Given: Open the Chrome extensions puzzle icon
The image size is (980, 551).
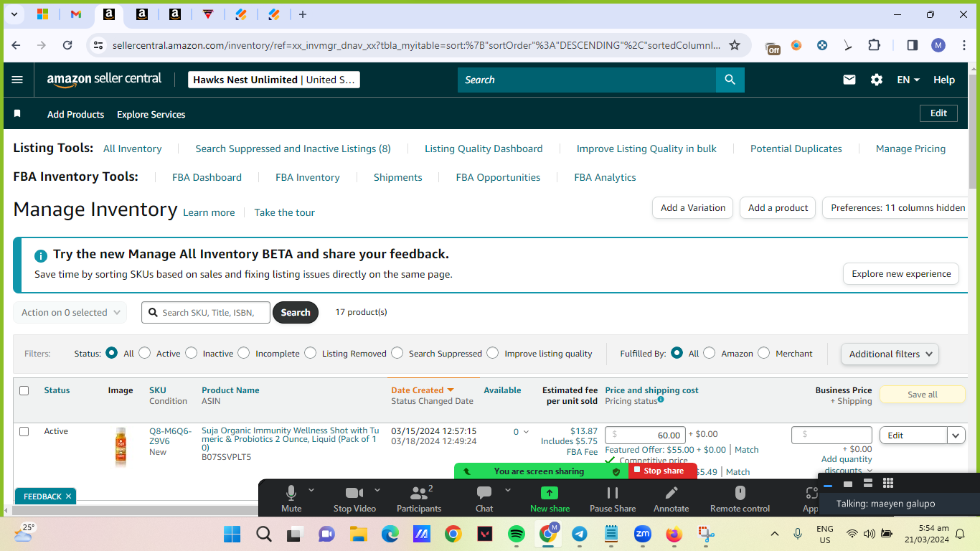Looking at the screenshot, I should point(874,45).
